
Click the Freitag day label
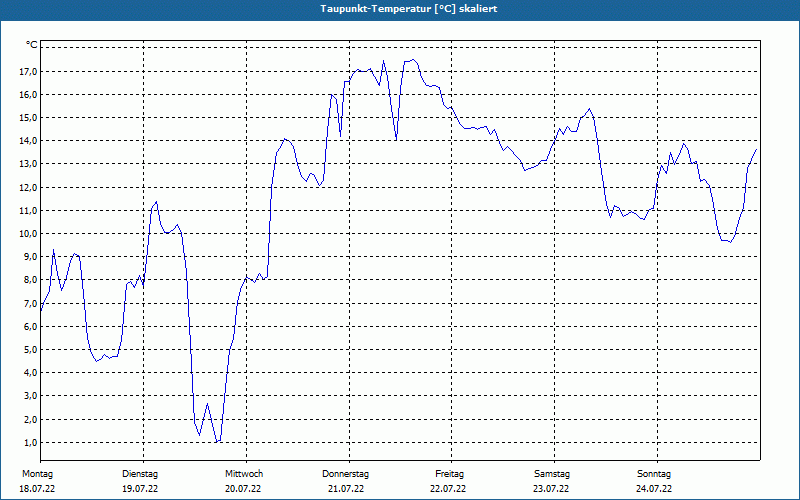point(449,474)
